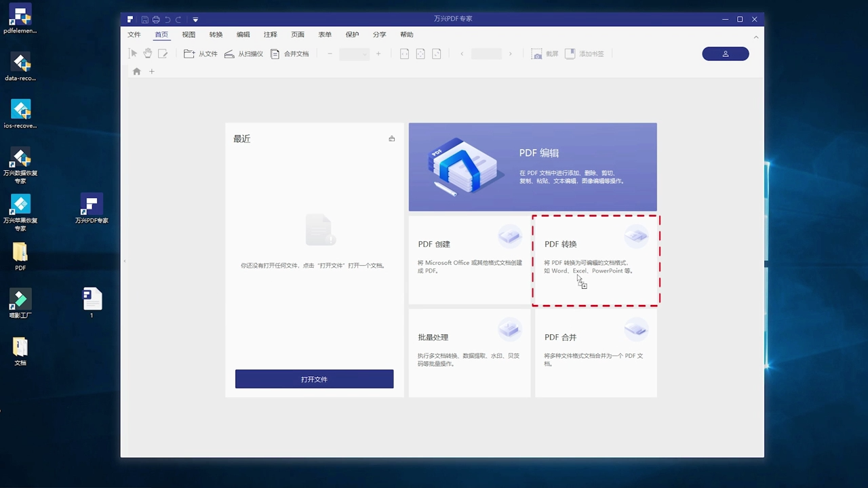
Task: Open the zoom level dropdown
Action: point(354,54)
